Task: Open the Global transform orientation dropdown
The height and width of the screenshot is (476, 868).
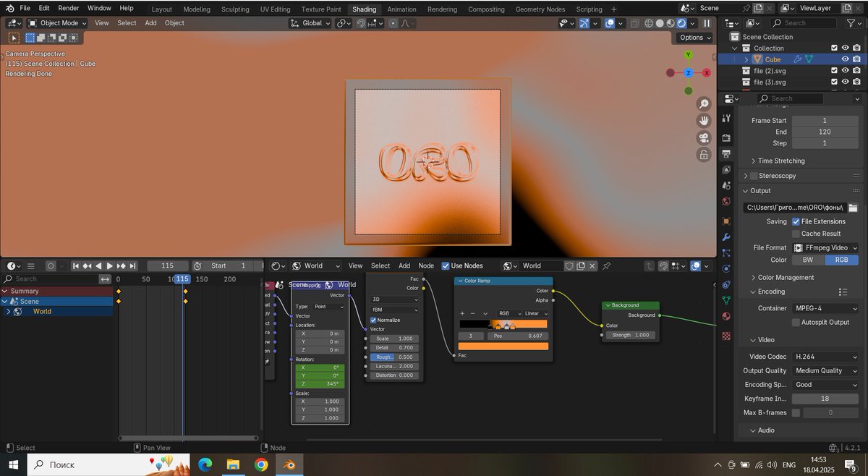Action: (311, 23)
